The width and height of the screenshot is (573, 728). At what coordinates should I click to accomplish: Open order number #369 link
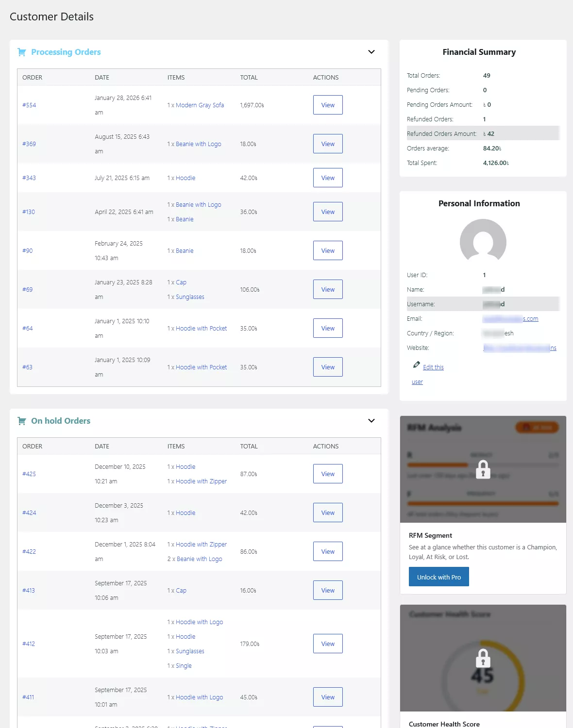29,144
